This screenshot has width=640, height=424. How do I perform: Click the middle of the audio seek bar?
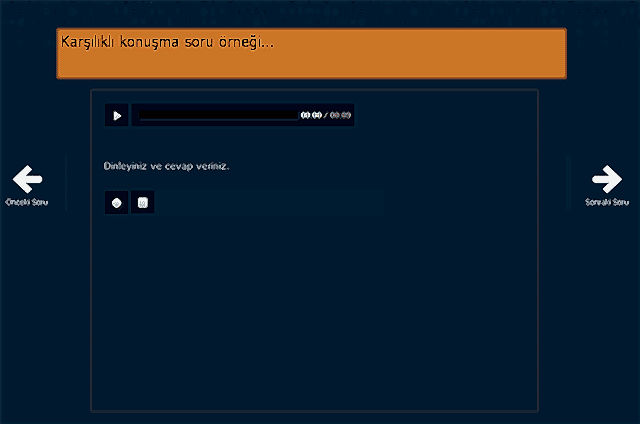[x=218, y=115]
